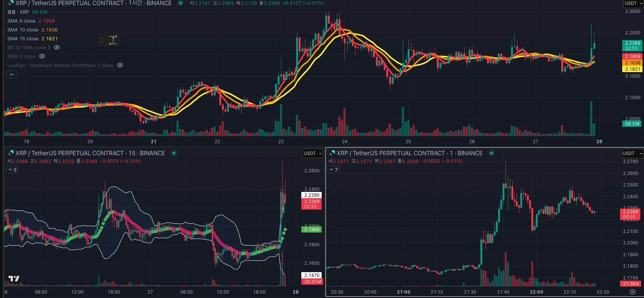Open USDT currency dropdown on 1-hour chart
644x298 pixels.
click(634, 3)
